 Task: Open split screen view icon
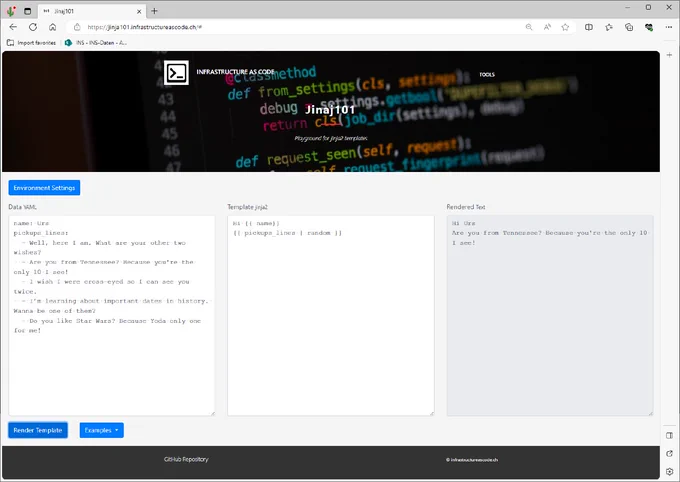click(x=589, y=27)
